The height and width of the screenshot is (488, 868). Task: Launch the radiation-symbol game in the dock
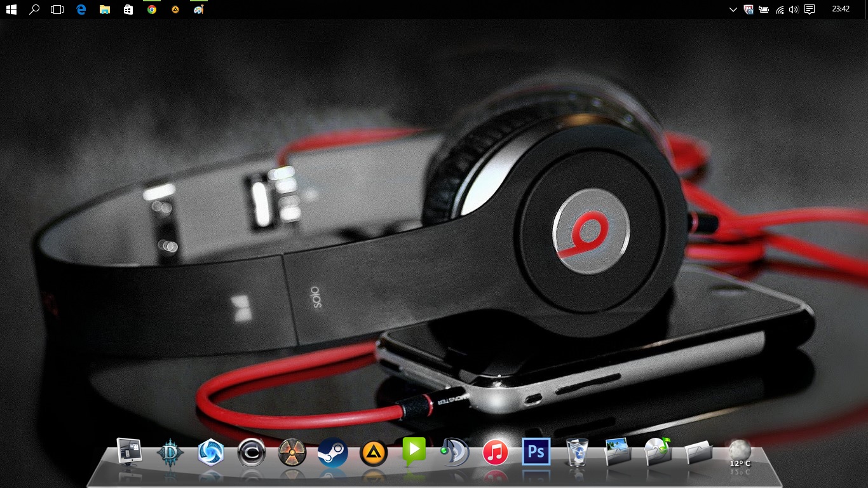click(x=292, y=453)
